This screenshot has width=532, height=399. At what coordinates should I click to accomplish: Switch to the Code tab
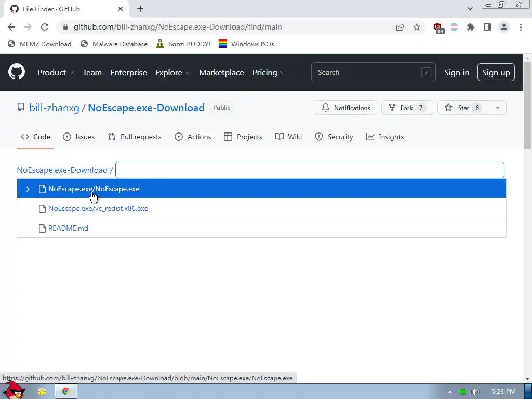click(35, 137)
